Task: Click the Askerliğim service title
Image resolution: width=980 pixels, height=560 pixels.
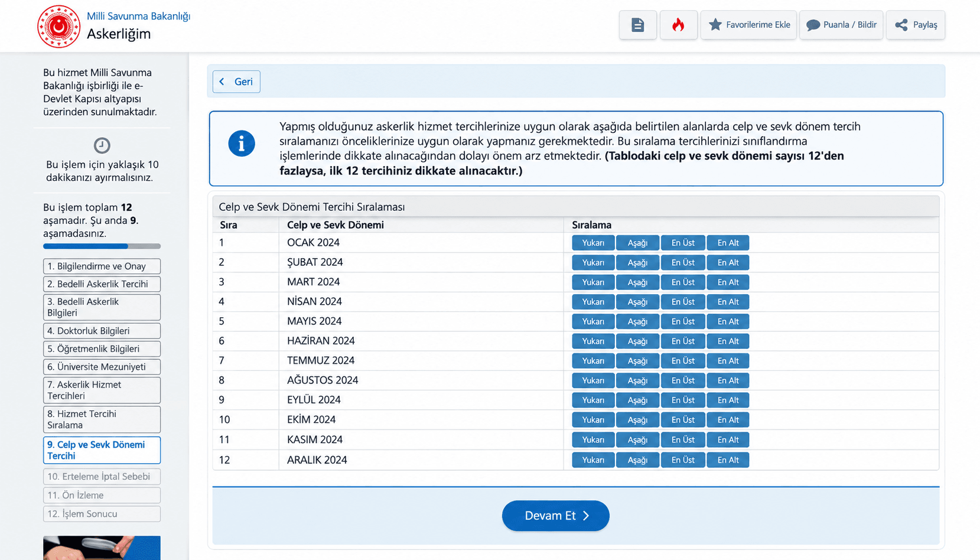Action: [x=119, y=34]
